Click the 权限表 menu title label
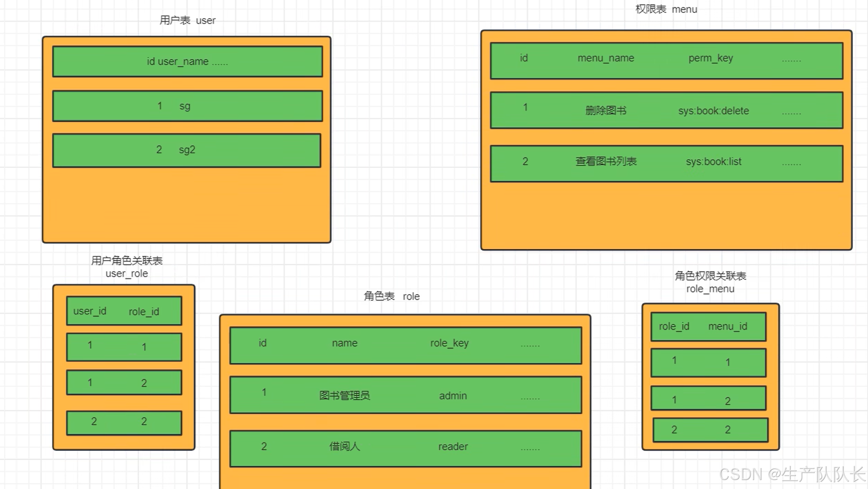This screenshot has width=868, height=489. (666, 9)
